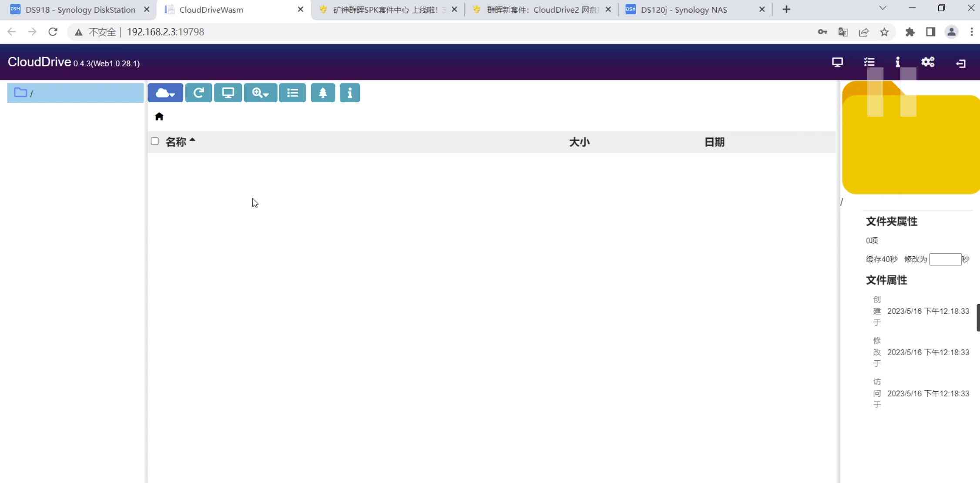Open Chrome three-dot menu
The height and width of the screenshot is (483, 980).
click(x=972, y=32)
